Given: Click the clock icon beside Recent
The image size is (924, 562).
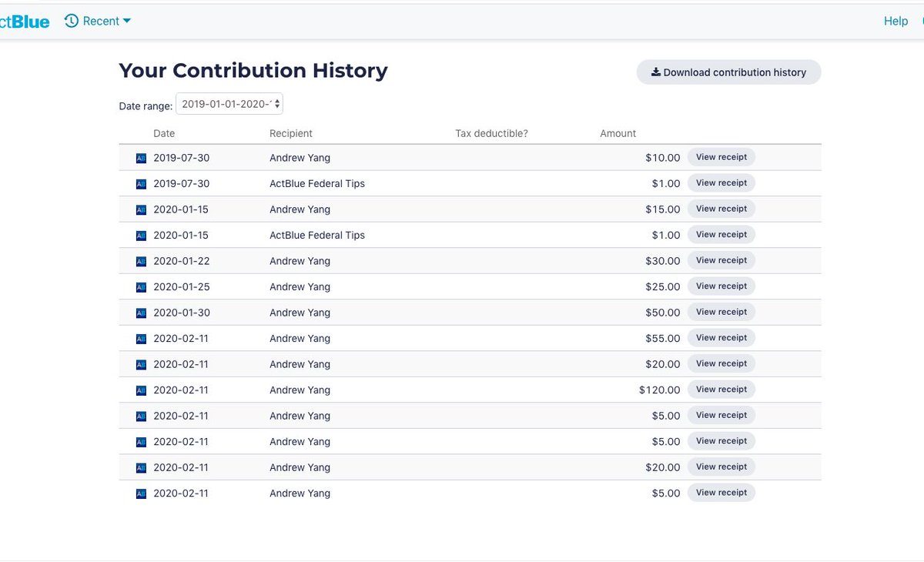Looking at the screenshot, I should click(73, 21).
